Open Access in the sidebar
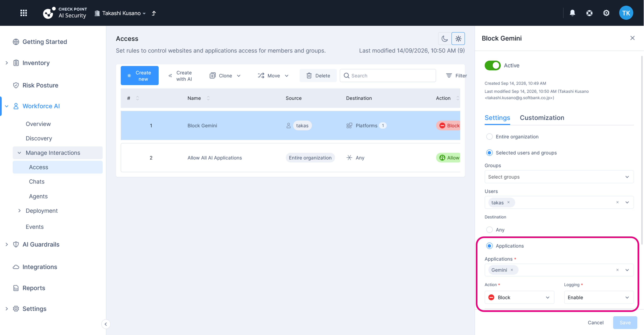 tap(58, 167)
